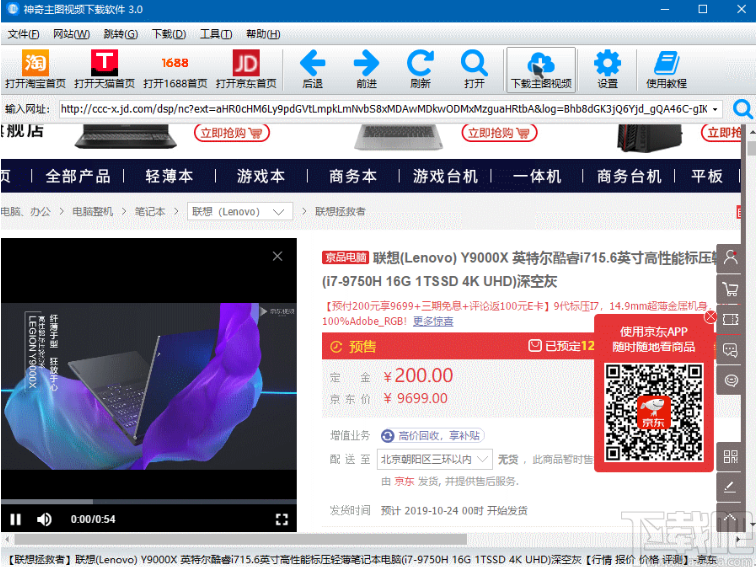Open Tmall homepage toolbar icon

tap(104, 69)
